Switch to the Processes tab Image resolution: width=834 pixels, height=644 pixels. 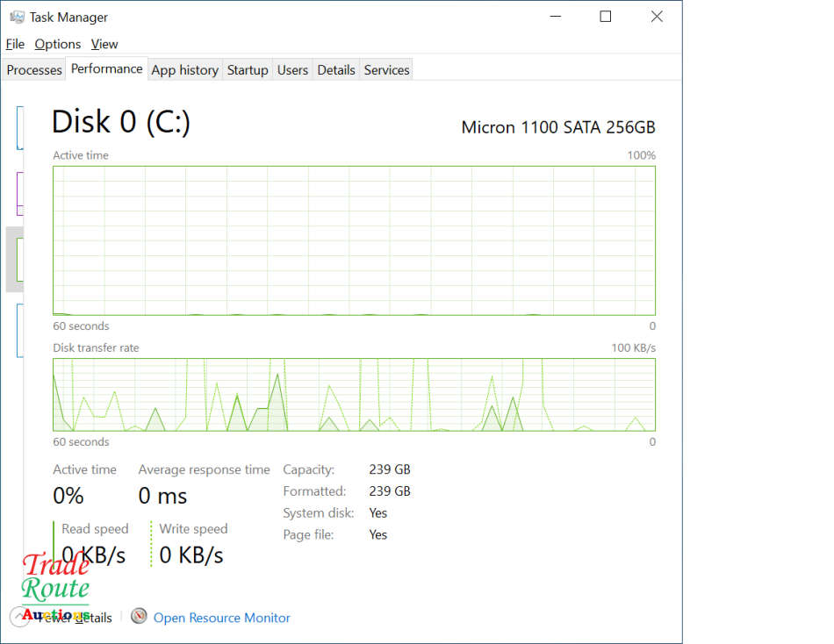(34, 70)
